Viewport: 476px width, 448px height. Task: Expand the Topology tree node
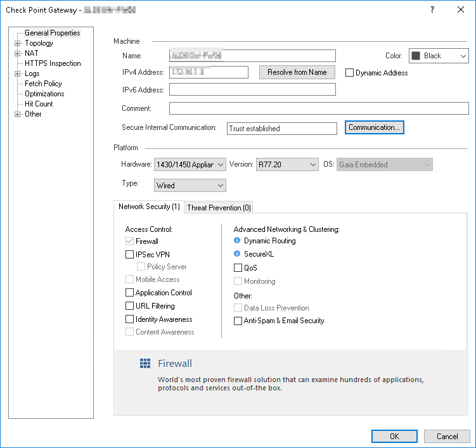coord(18,43)
